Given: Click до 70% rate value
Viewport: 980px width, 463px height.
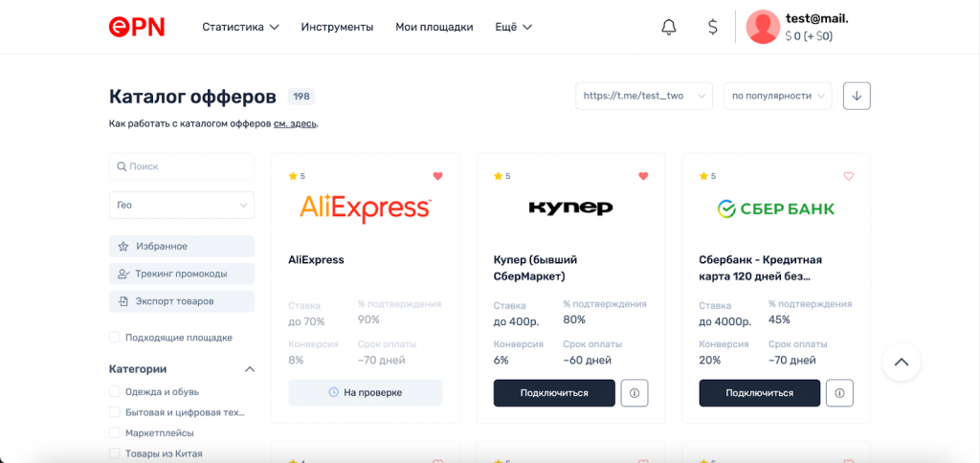Looking at the screenshot, I should point(306,321).
